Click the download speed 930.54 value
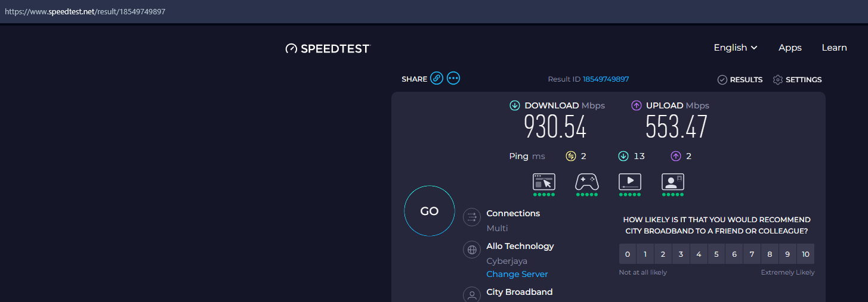Image resolution: width=868 pixels, height=302 pixels. tap(555, 126)
